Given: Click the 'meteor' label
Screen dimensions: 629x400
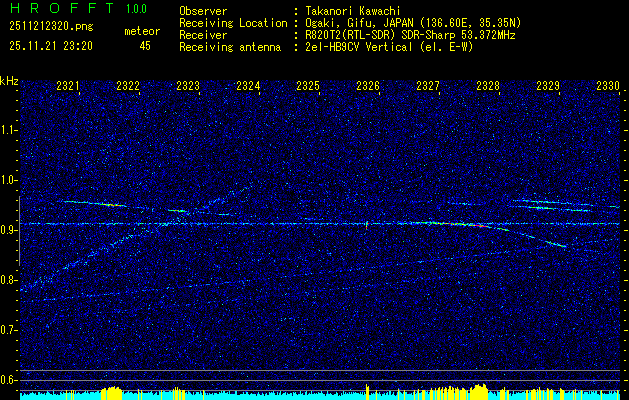Looking at the screenshot, I should point(142,31).
